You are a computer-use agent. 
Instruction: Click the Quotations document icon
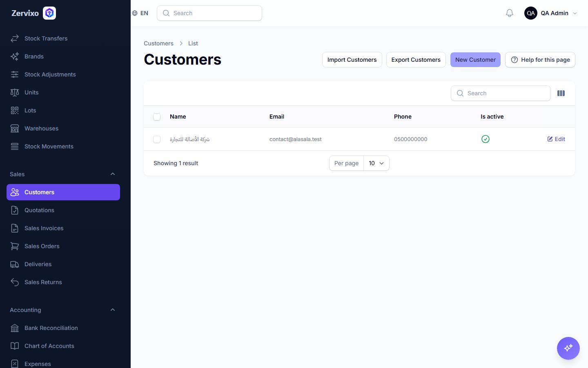tap(15, 210)
